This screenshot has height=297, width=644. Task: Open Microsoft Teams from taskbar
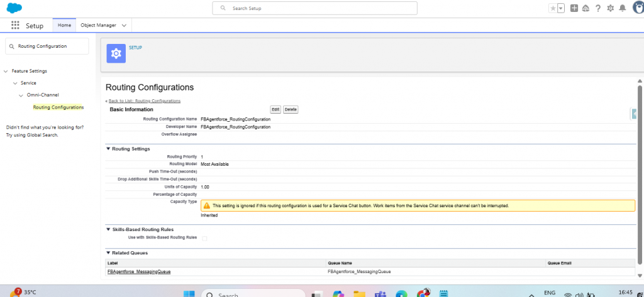(x=380, y=294)
